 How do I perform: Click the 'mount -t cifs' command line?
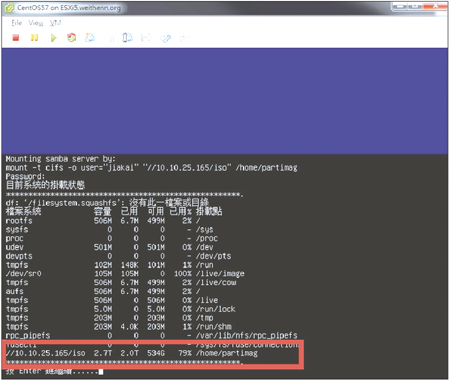151,167
